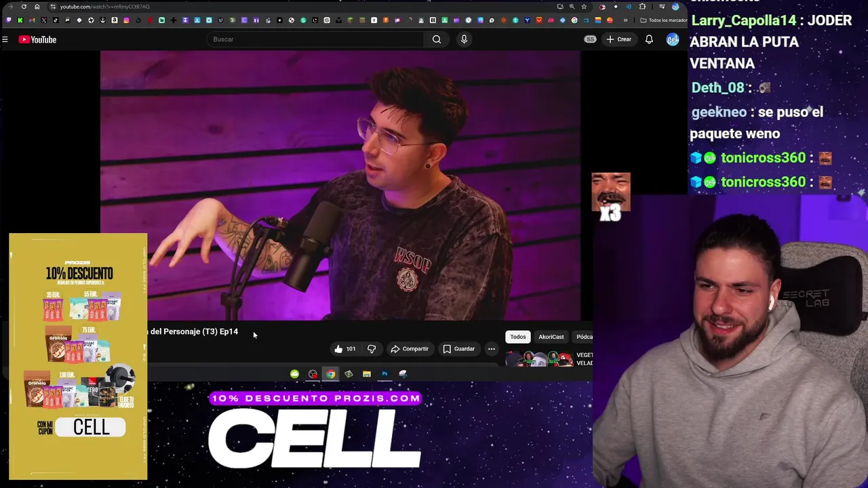The image size is (868, 488).
Task: Open Chrome from the taskbar
Action: 330,374
